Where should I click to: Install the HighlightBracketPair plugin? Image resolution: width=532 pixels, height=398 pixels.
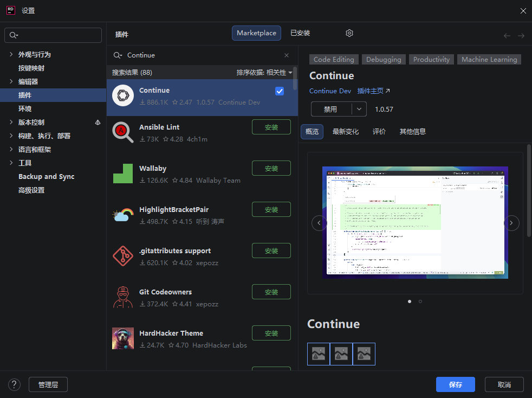pyautogui.click(x=271, y=209)
